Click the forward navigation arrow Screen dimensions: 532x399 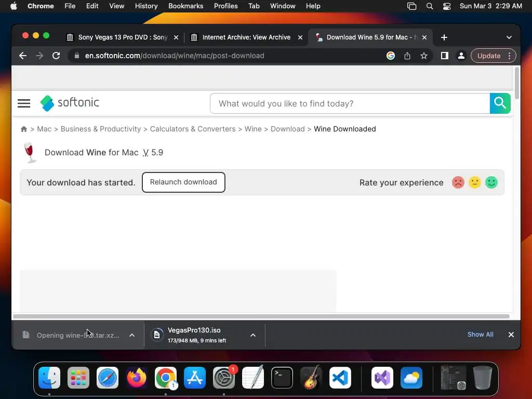(39, 56)
